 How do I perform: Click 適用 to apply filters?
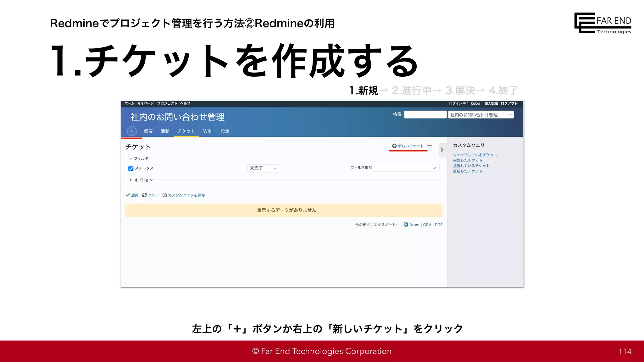coord(132,195)
